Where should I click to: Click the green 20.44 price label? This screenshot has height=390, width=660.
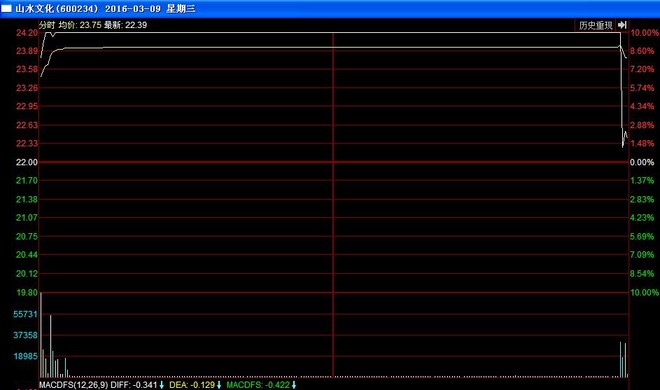27,255
